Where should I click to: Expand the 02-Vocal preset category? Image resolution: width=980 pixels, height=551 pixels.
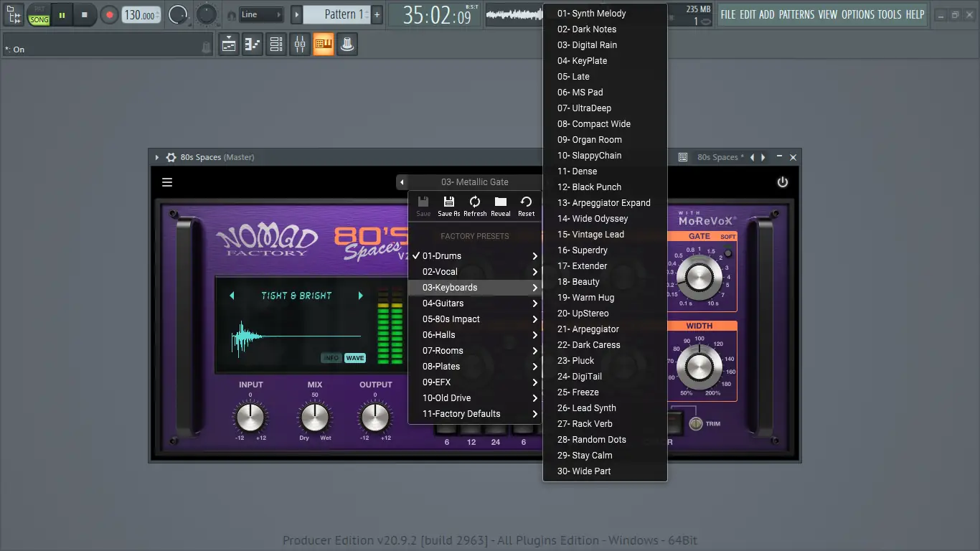click(475, 272)
